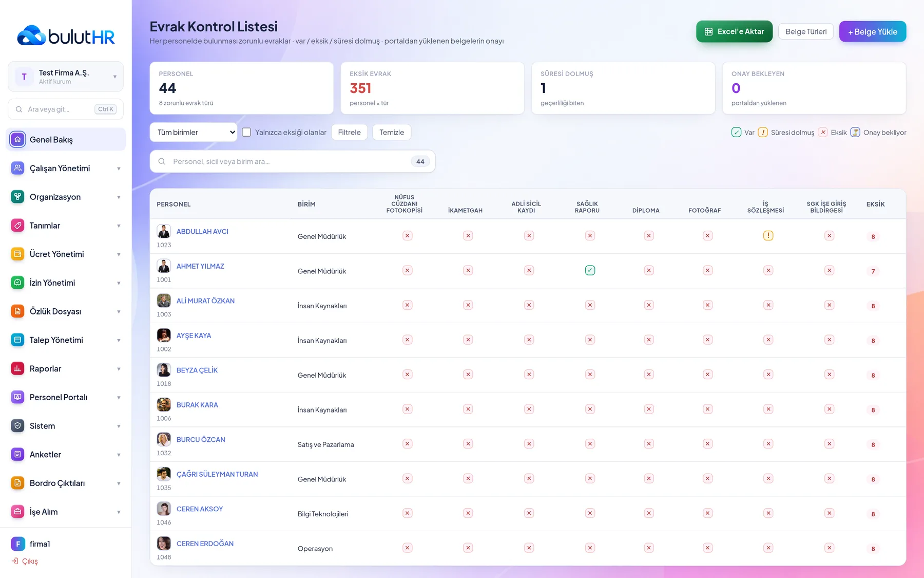924x578 pixels.
Task: Click Excel'e Aktar button
Action: pos(734,31)
